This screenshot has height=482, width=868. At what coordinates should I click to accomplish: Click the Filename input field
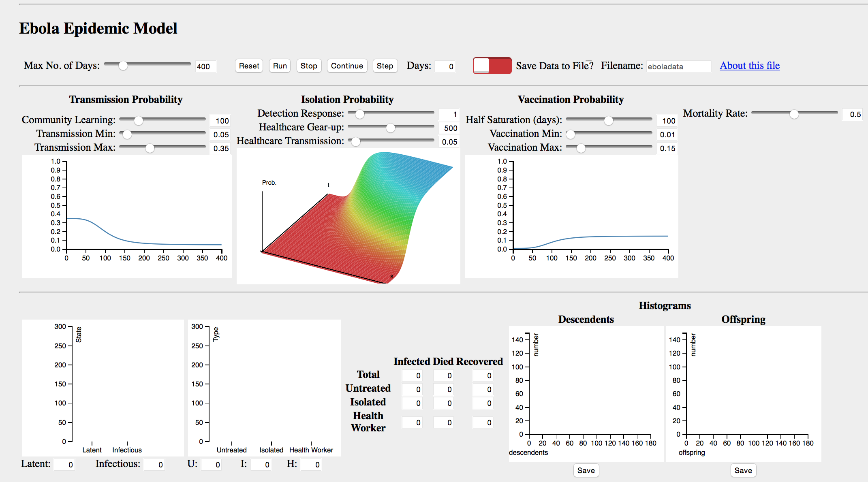[678, 66]
